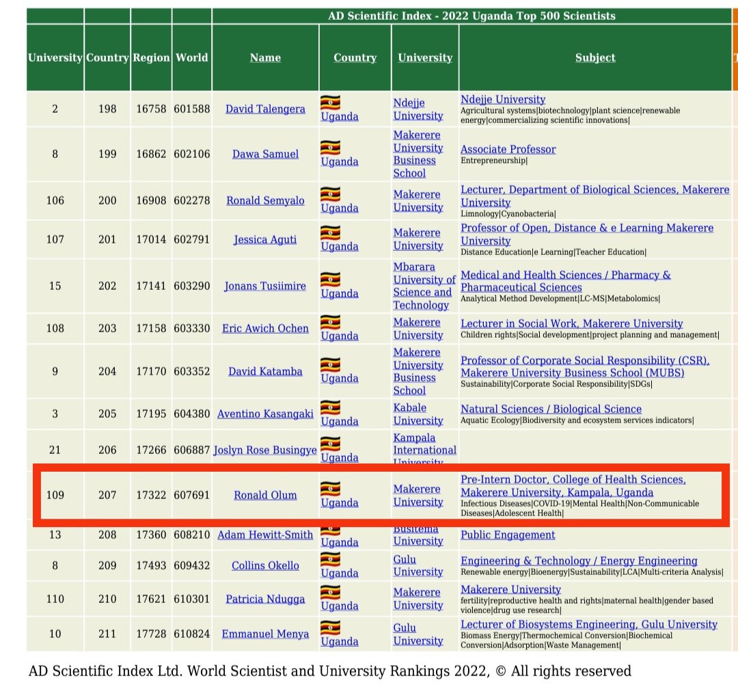The image size is (738, 700).
Task: Open Collins Okello's profile link
Action: 265,565
